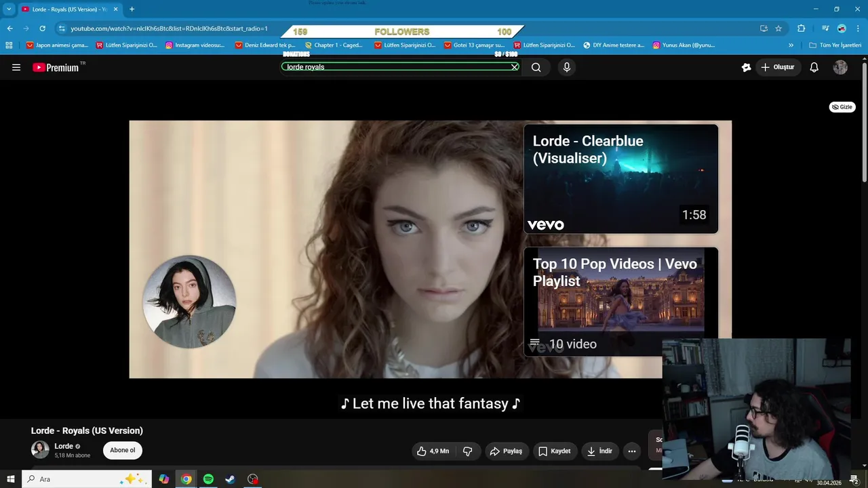Open Spotify from the taskbar
868x488 pixels.
[208, 479]
